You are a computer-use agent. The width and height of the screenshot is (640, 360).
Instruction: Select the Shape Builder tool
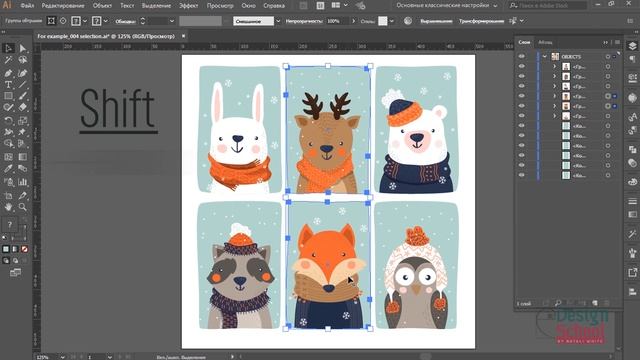[8, 144]
